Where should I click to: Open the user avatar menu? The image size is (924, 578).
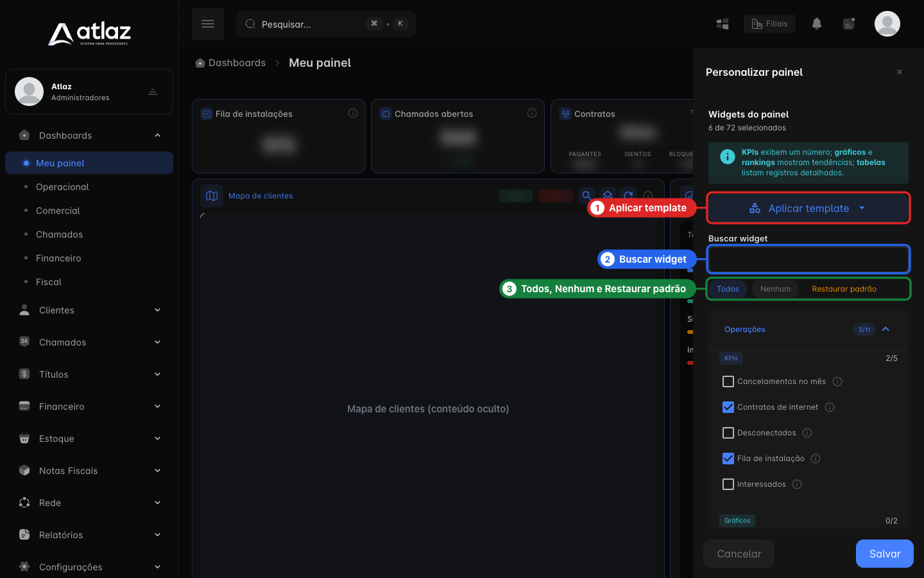(887, 24)
